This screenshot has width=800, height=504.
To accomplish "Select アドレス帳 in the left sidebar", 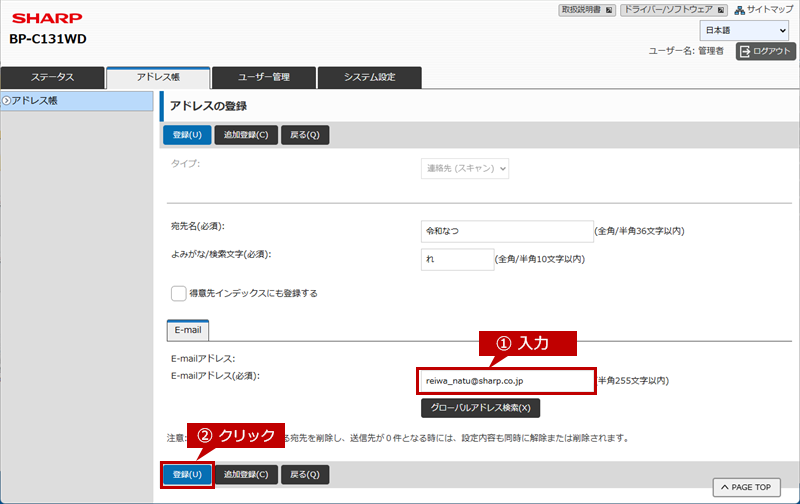I will coord(77,101).
